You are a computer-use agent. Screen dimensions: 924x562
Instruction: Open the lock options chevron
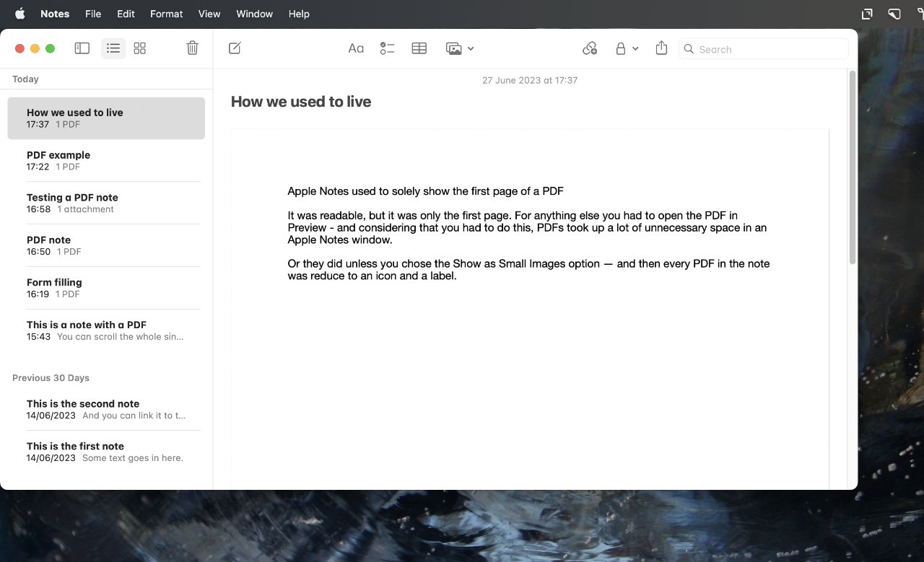[x=635, y=48]
